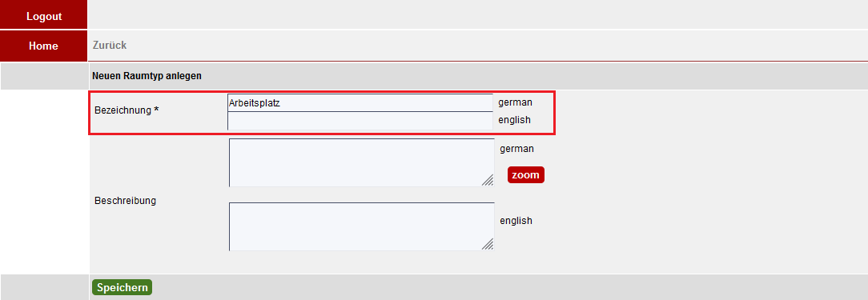Click 'english' label beside the Beschreibung textarea
The width and height of the screenshot is (868, 300).
(516, 220)
